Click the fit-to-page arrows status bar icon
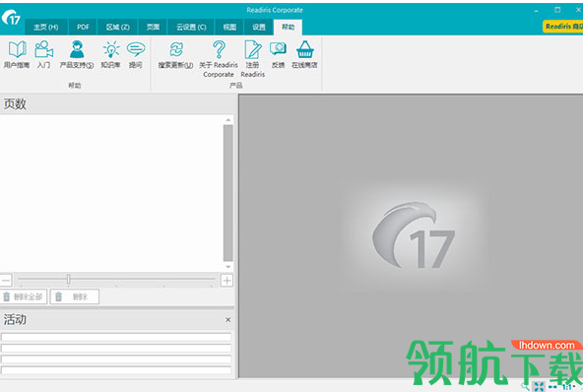Image resolution: width=583 pixels, height=392 pixels. point(539,386)
